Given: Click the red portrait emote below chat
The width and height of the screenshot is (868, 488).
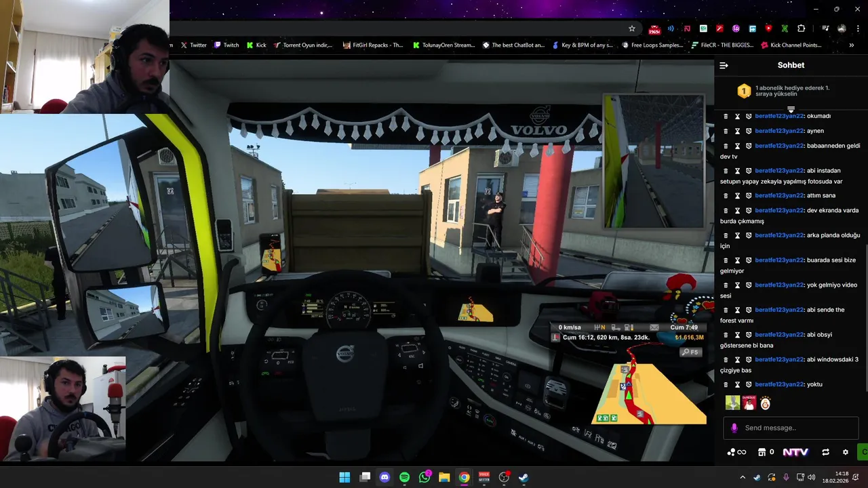Looking at the screenshot, I should point(749,403).
